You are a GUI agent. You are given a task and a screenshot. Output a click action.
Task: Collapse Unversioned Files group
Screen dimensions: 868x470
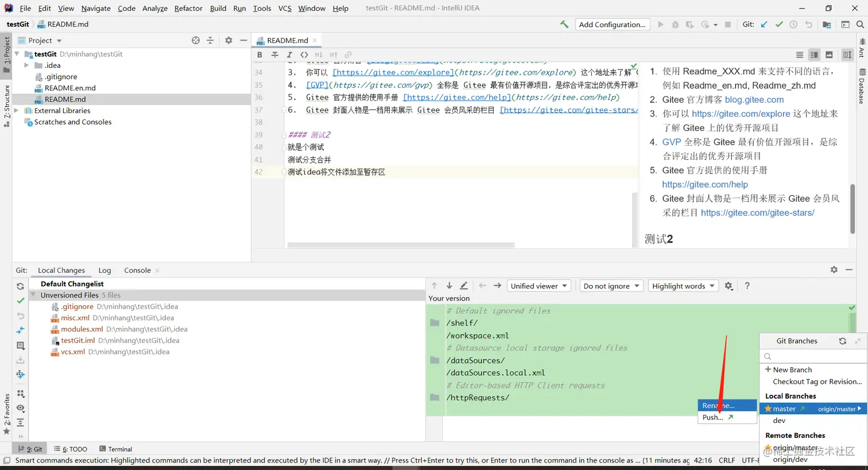click(34, 295)
